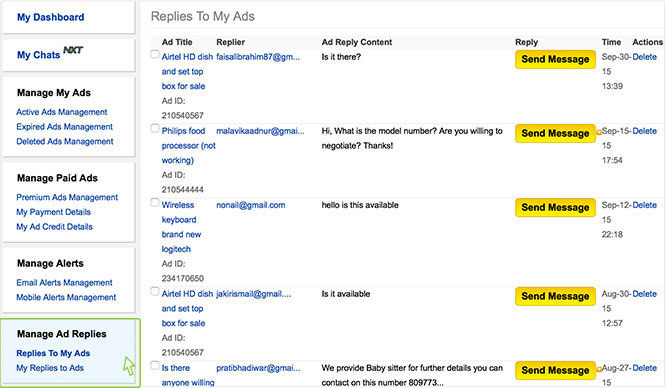Open My Chats NXT link
Screen dimensions: 667x388
tap(50, 54)
